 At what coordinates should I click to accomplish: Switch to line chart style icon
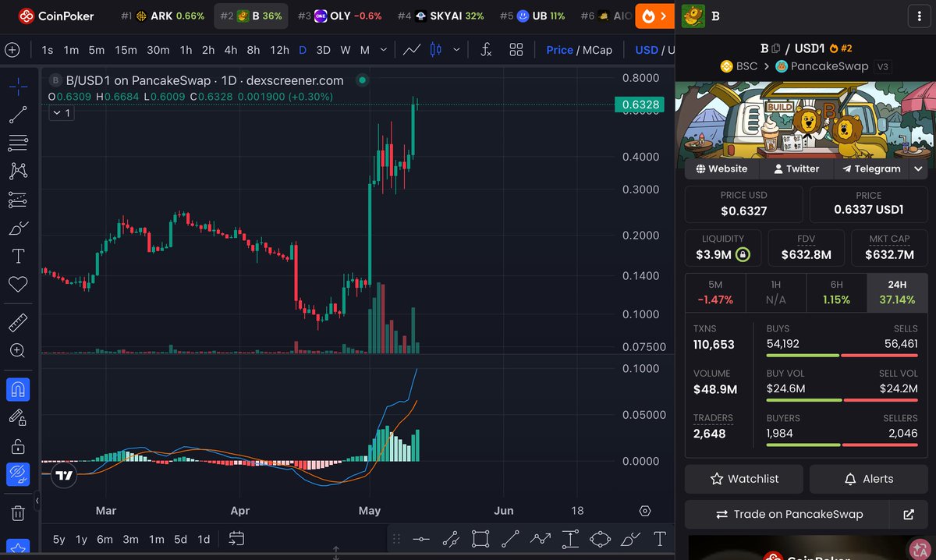(x=411, y=50)
